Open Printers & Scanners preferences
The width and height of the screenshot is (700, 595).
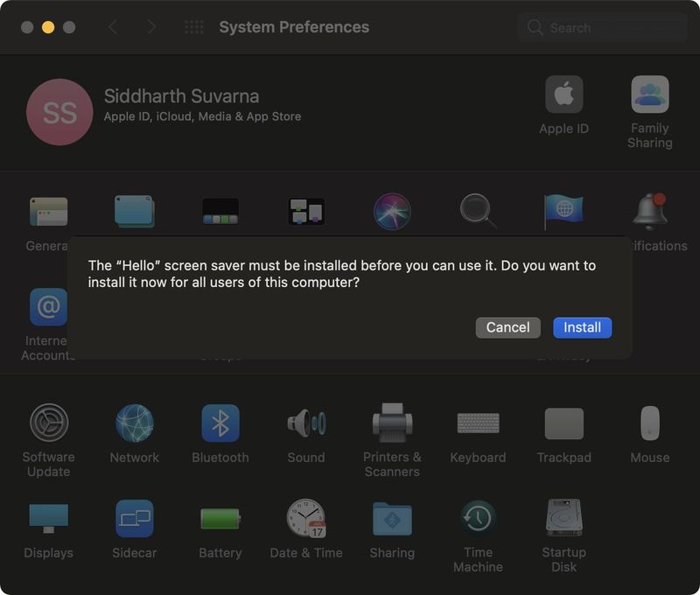(x=392, y=423)
